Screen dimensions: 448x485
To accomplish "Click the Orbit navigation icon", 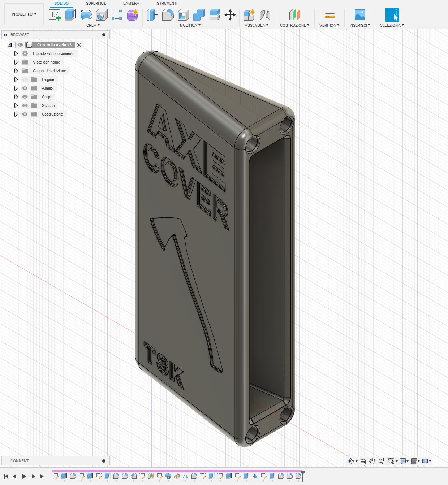I will coord(351,461).
